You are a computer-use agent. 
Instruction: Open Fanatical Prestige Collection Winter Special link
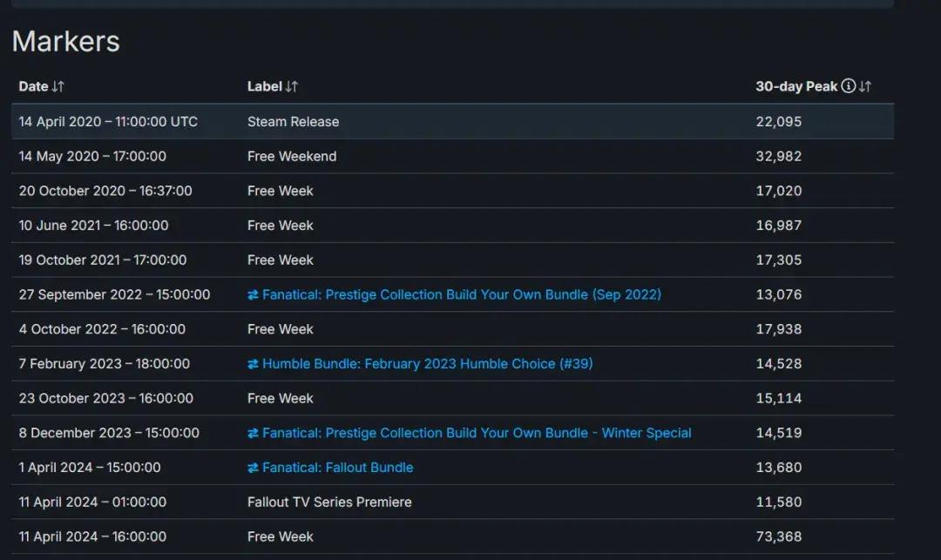[x=477, y=433]
